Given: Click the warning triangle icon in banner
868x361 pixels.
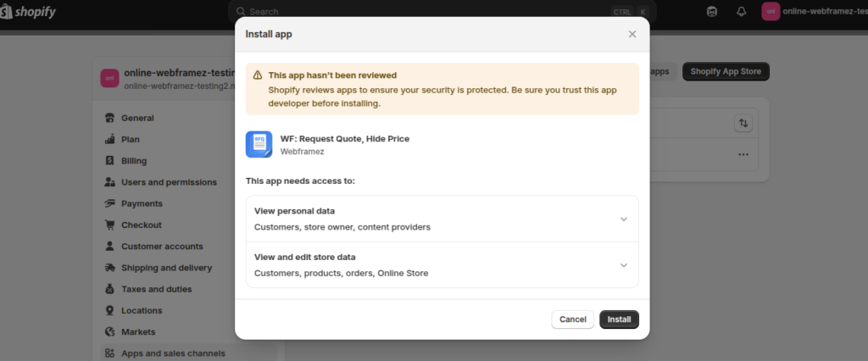Looking at the screenshot, I should (x=258, y=75).
